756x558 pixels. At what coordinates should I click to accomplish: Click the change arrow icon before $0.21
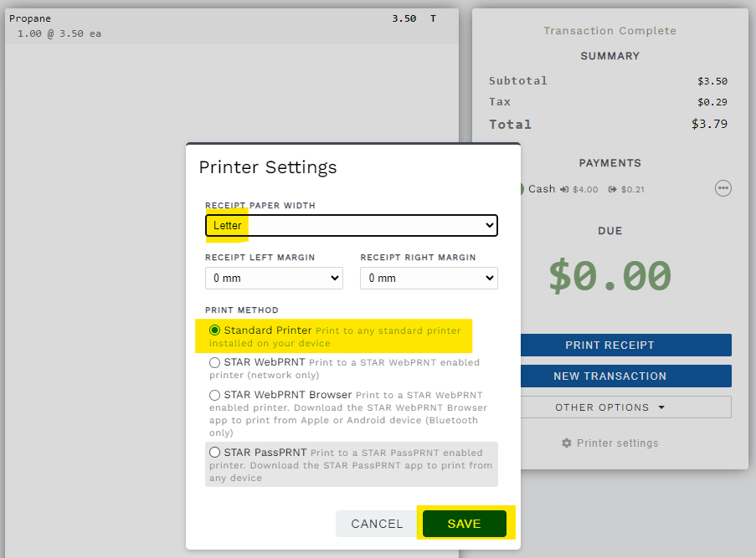point(613,189)
